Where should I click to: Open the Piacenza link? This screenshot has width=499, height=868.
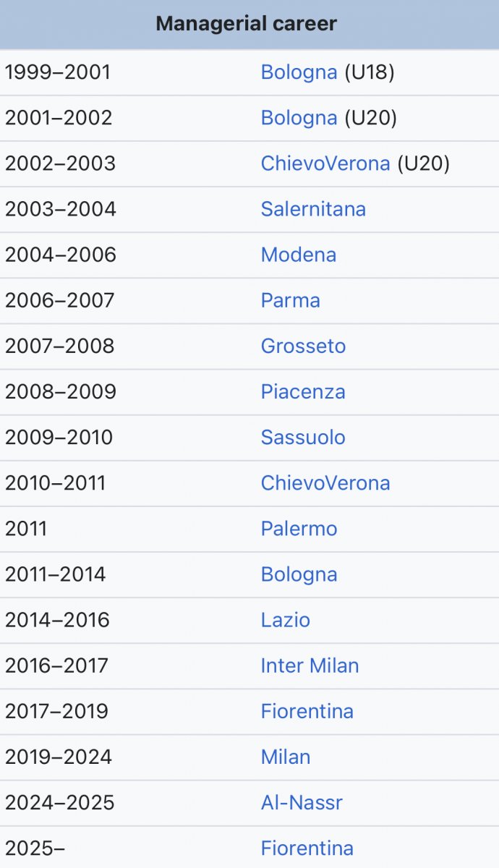[x=303, y=391]
